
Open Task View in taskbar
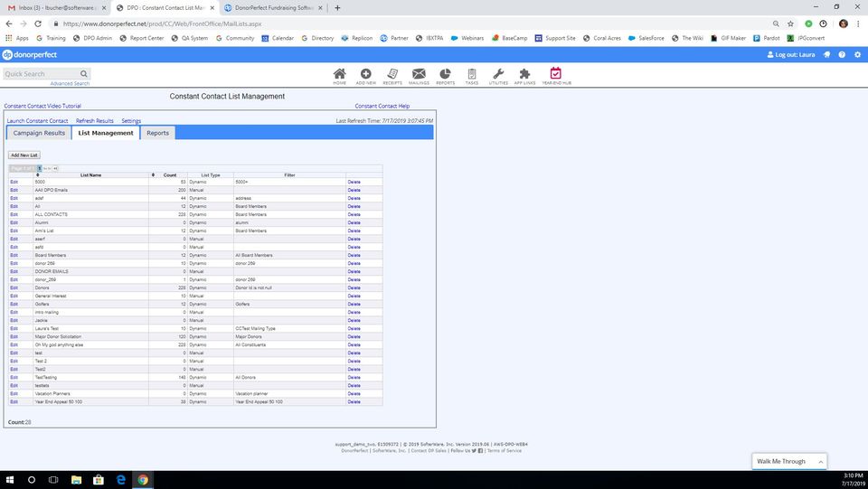[x=53, y=480]
